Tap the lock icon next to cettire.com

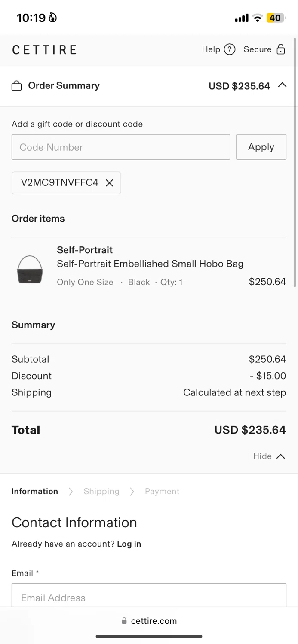point(124,621)
